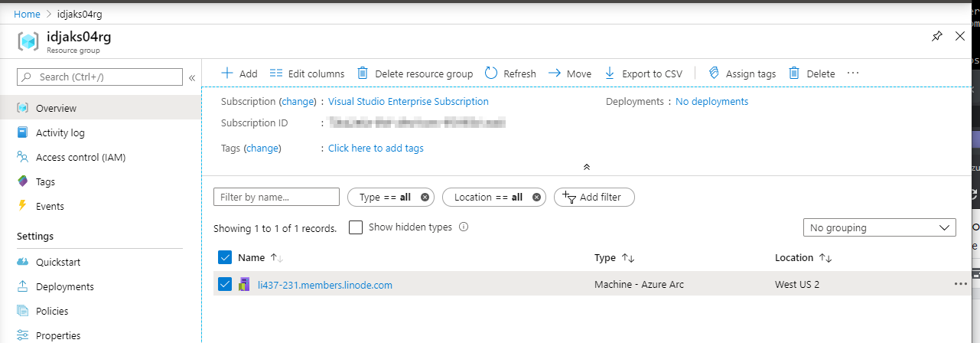Click change next to Tags
This screenshot has width=980, height=343.
262,149
